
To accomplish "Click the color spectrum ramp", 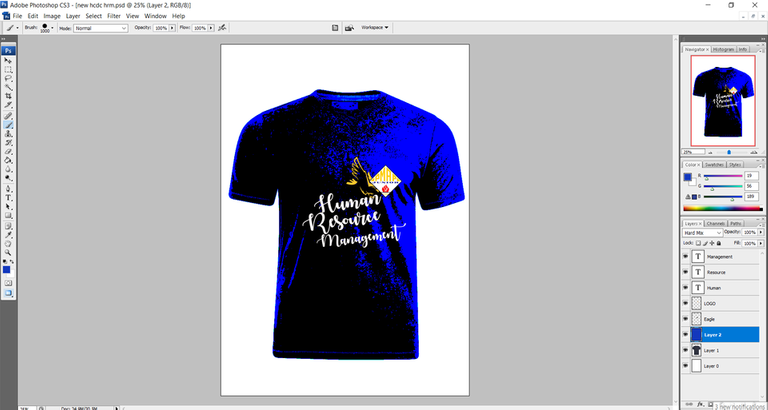I will click(x=723, y=209).
